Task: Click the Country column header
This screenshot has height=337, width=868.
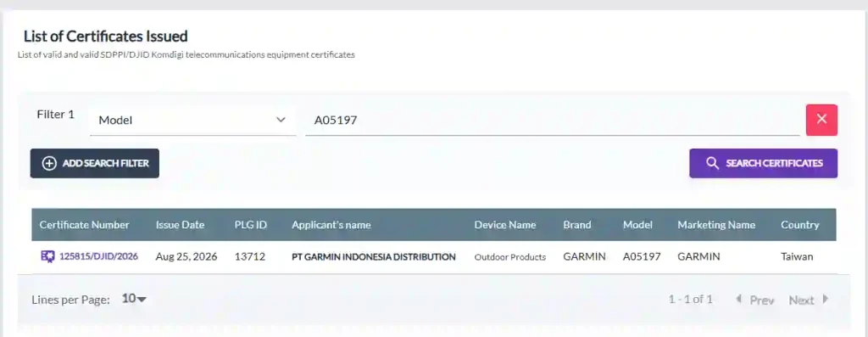Action: [x=800, y=225]
